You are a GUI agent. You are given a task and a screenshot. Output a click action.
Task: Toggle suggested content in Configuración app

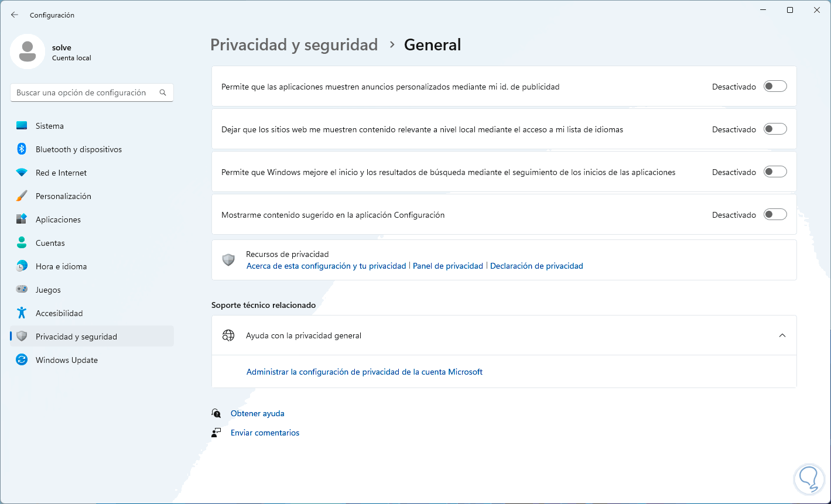click(775, 215)
